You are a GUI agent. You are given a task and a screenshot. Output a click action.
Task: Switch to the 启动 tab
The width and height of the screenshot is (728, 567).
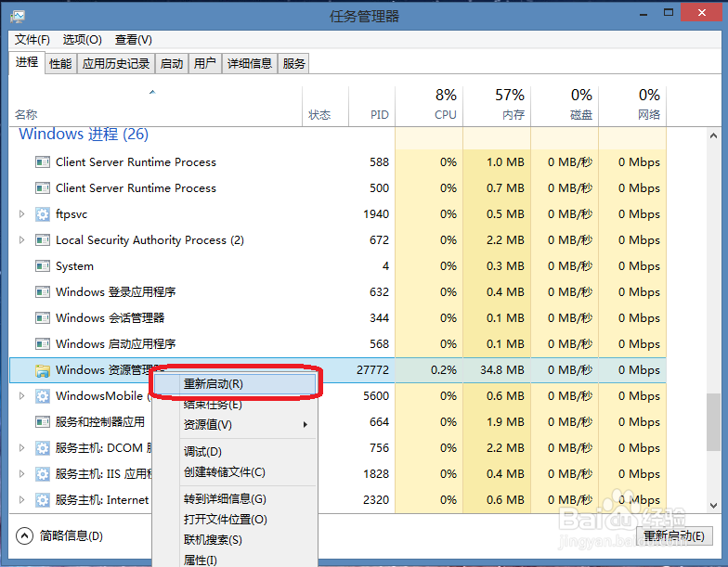172,63
